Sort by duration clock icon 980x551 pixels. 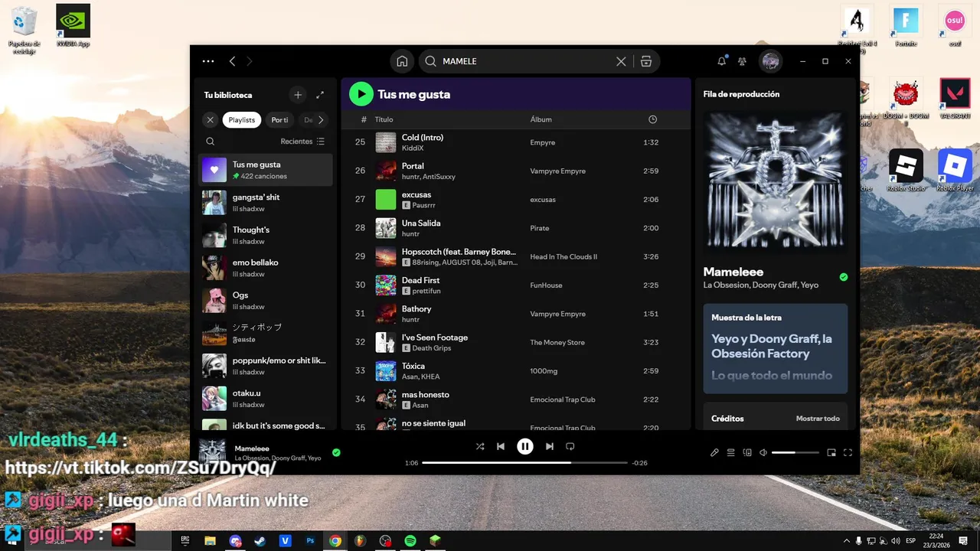(652, 119)
